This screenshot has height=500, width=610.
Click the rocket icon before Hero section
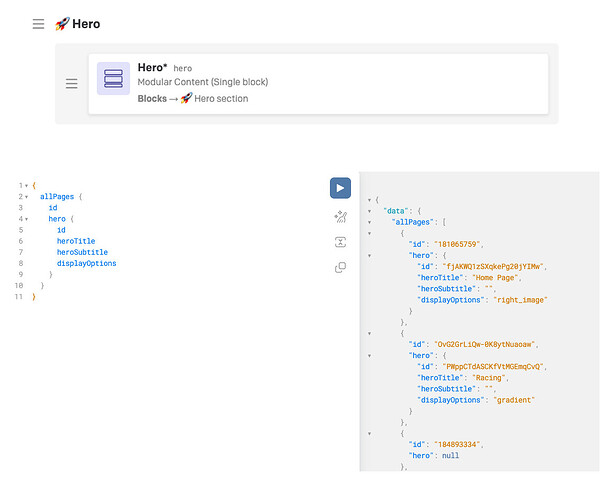(186, 98)
